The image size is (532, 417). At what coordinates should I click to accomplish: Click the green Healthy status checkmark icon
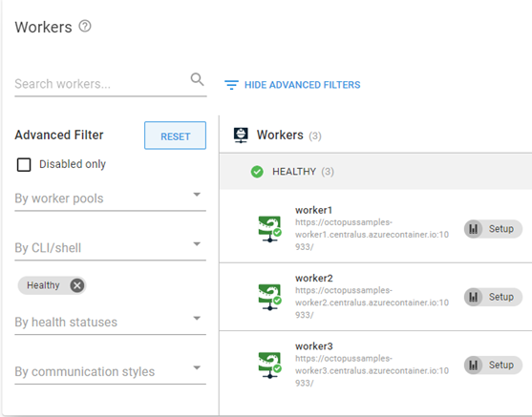pyautogui.click(x=257, y=172)
